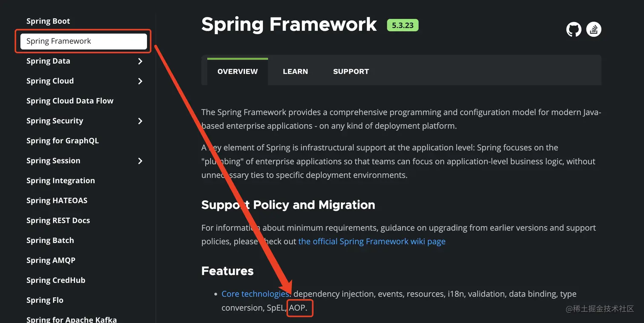The image size is (644, 323).
Task: Open the GitHub repository icon
Action: coord(574,29)
